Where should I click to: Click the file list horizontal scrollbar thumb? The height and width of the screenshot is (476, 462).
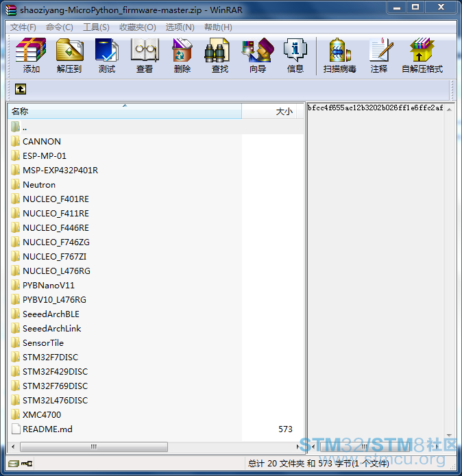pos(94,447)
